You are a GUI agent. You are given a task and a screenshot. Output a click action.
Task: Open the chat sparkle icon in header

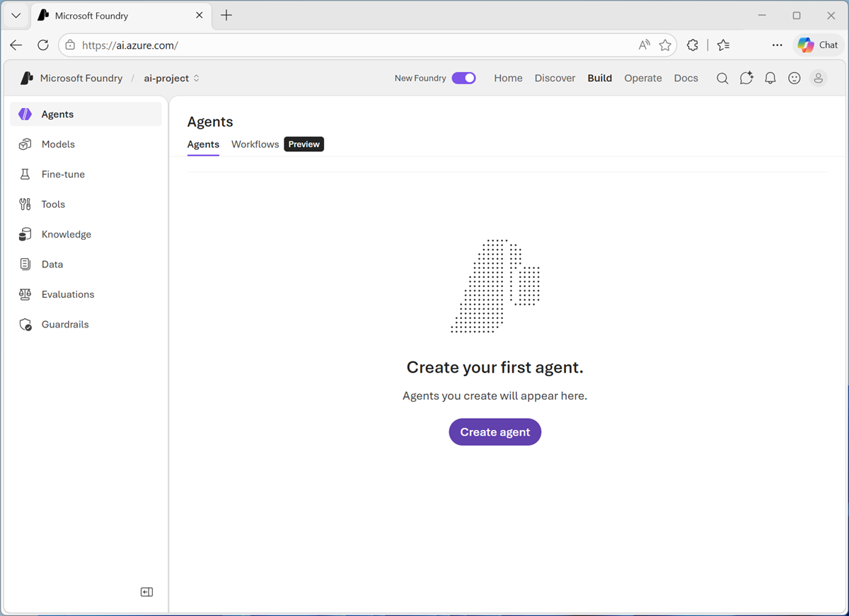746,79
